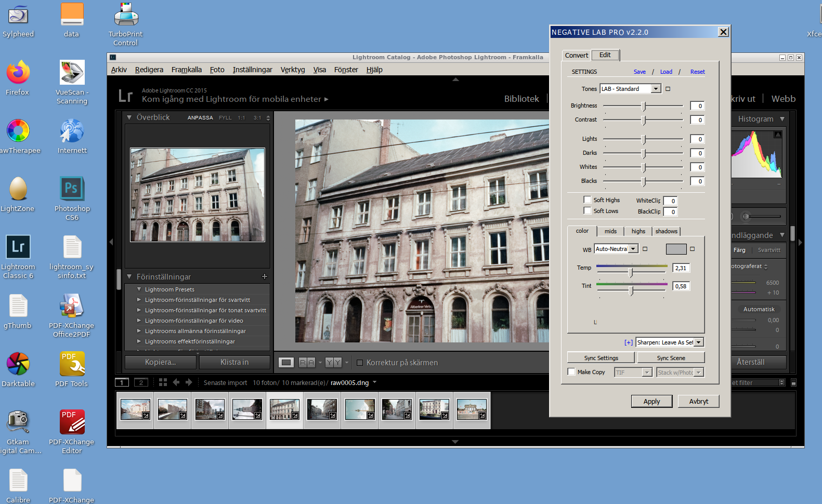Select the mids tab
Image resolution: width=822 pixels, height=504 pixels.
click(611, 231)
